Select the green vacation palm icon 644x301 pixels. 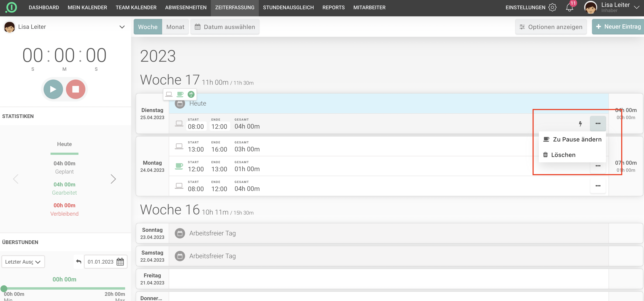point(191,94)
